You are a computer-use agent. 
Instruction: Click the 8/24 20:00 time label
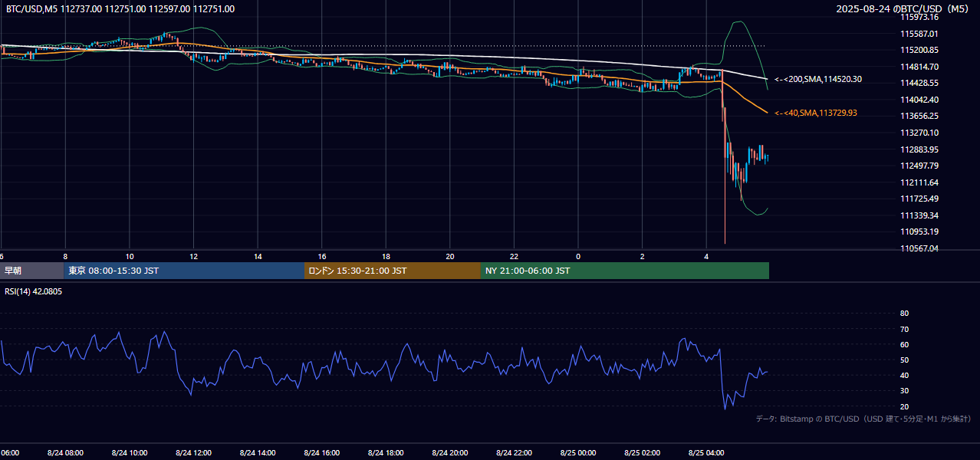(x=449, y=453)
